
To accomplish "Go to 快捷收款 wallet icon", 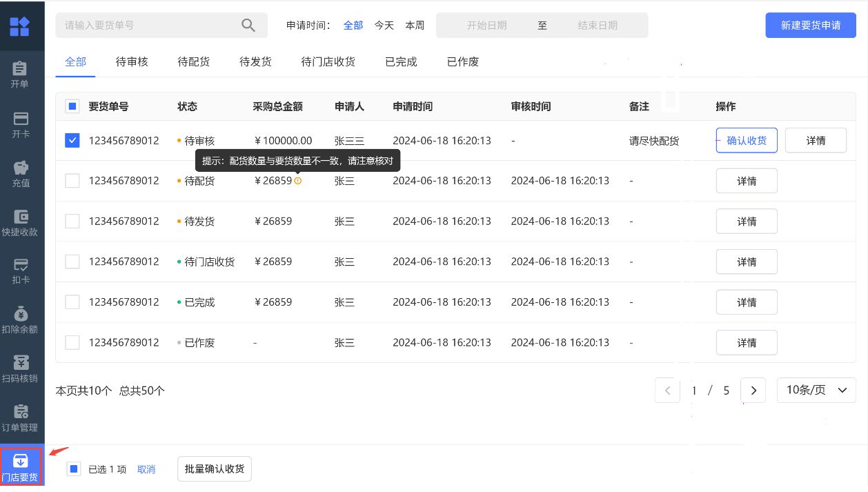I will click(x=21, y=217).
